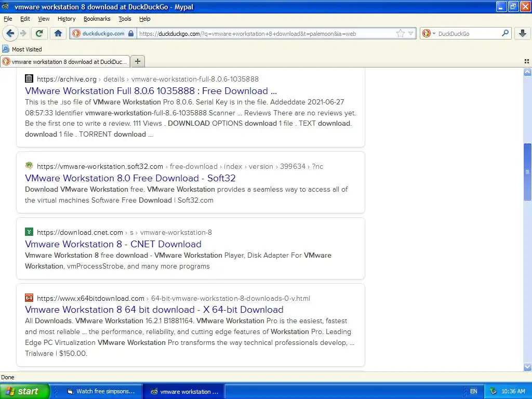The width and height of the screenshot is (532, 399).
Task: Click the Done status bar text
Action: click(7, 377)
